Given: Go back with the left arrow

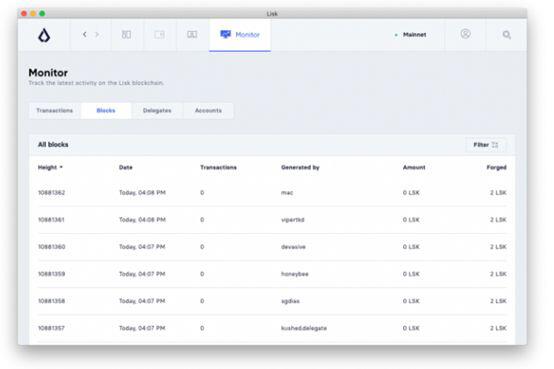Looking at the screenshot, I should point(84,34).
